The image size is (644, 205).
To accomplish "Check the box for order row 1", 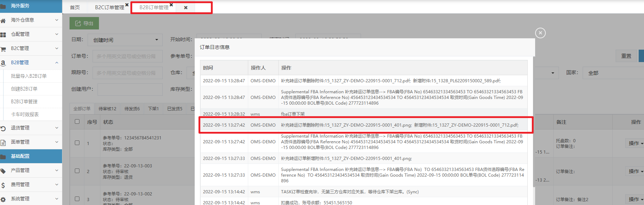I will 77,143.
